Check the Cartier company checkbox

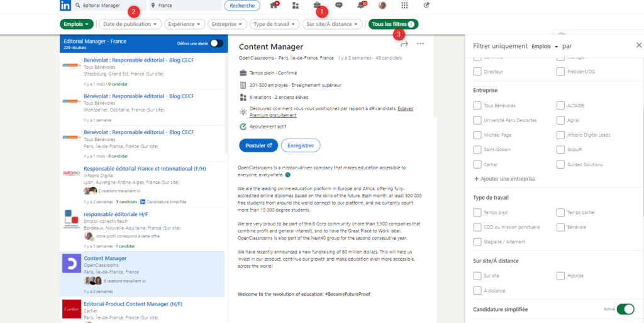[x=477, y=164]
